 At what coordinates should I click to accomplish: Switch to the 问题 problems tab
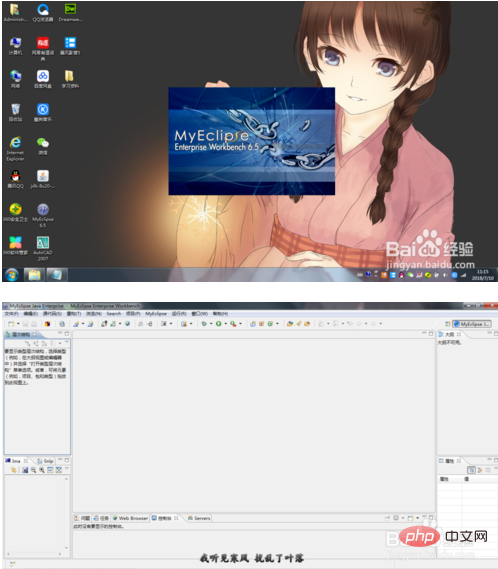click(x=82, y=518)
